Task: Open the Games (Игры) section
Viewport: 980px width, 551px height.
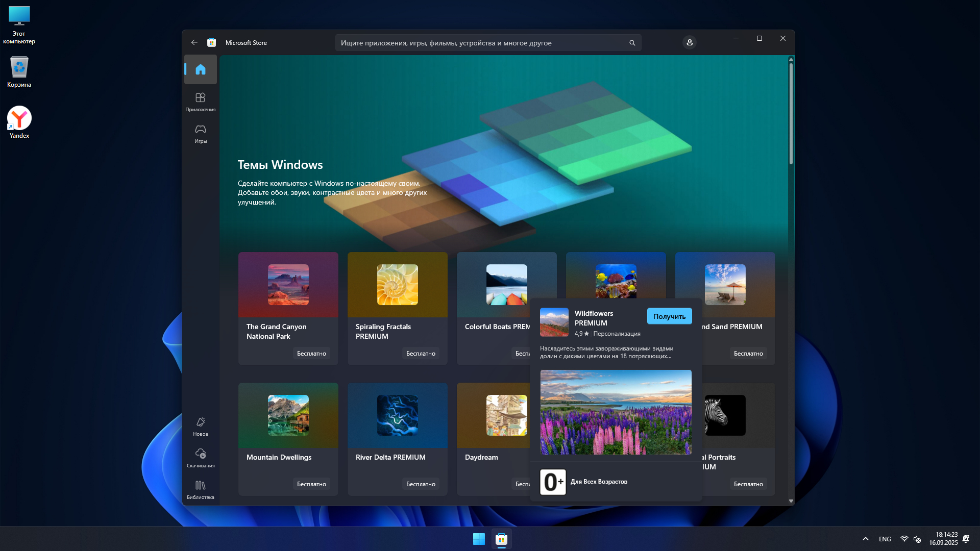Action: point(201,133)
